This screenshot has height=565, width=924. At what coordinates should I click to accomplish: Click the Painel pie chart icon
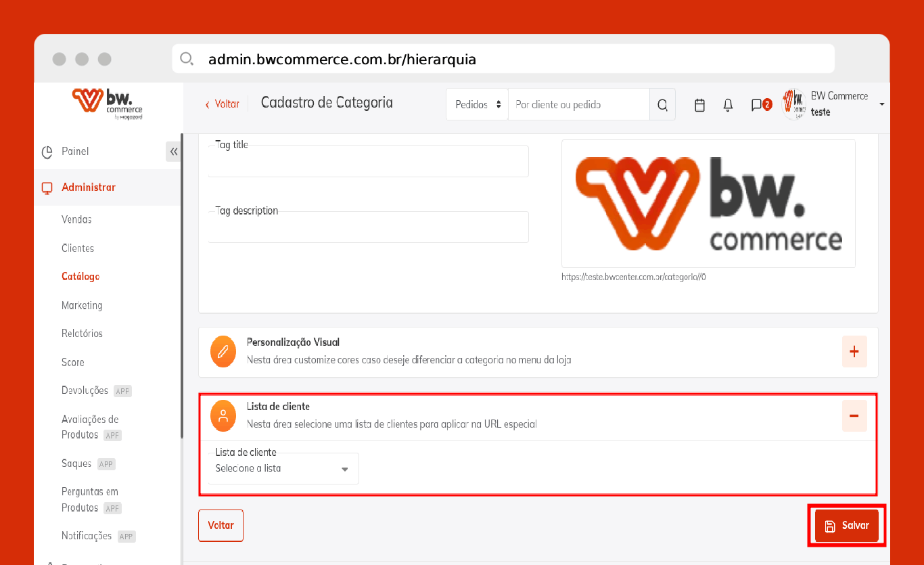click(47, 152)
